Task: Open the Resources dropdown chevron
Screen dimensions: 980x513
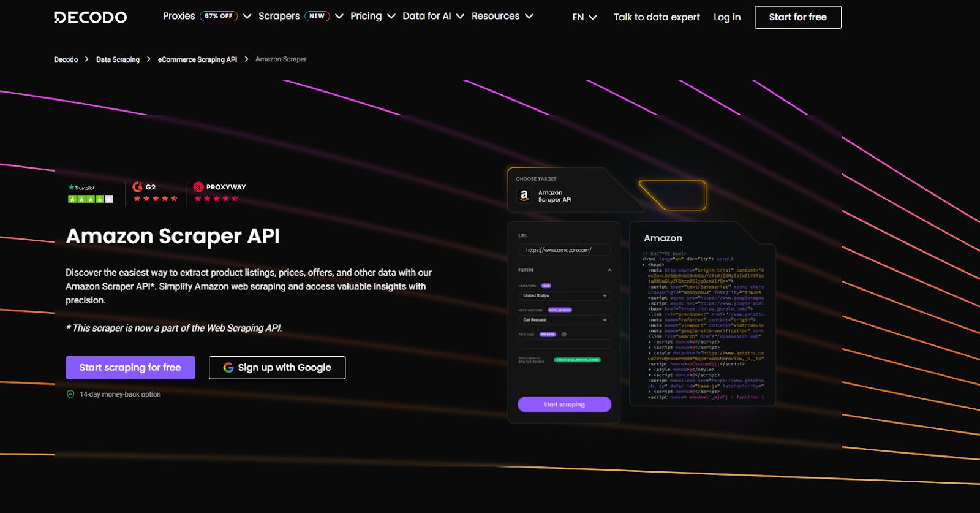Action: pos(529,17)
